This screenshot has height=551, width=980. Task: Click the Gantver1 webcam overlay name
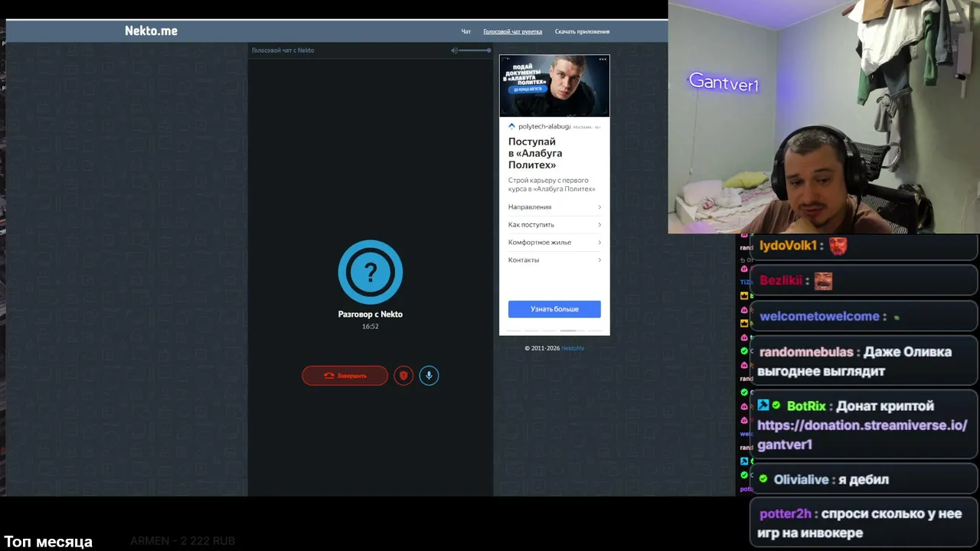723,82
